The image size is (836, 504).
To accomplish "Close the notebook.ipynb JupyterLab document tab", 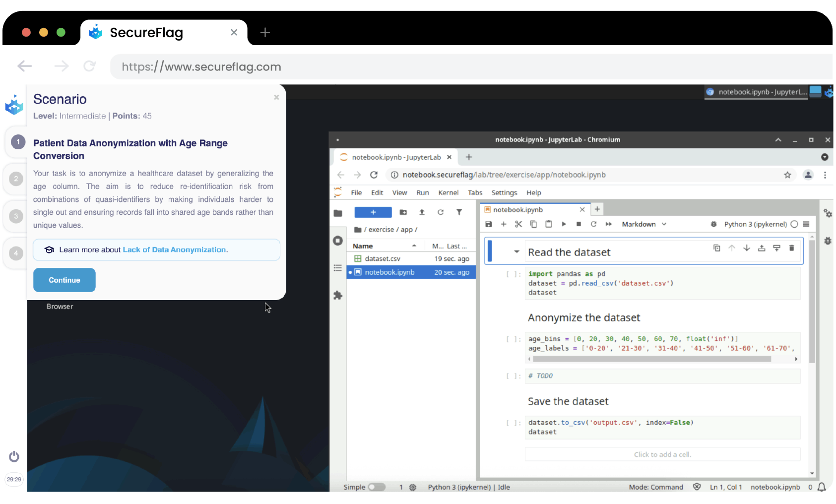I will 582,209.
